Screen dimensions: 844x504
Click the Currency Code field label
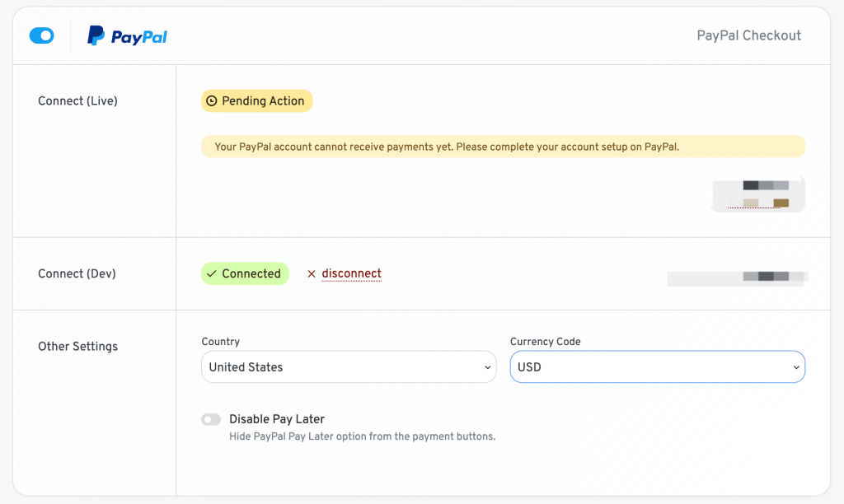click(x=546, y=342)
